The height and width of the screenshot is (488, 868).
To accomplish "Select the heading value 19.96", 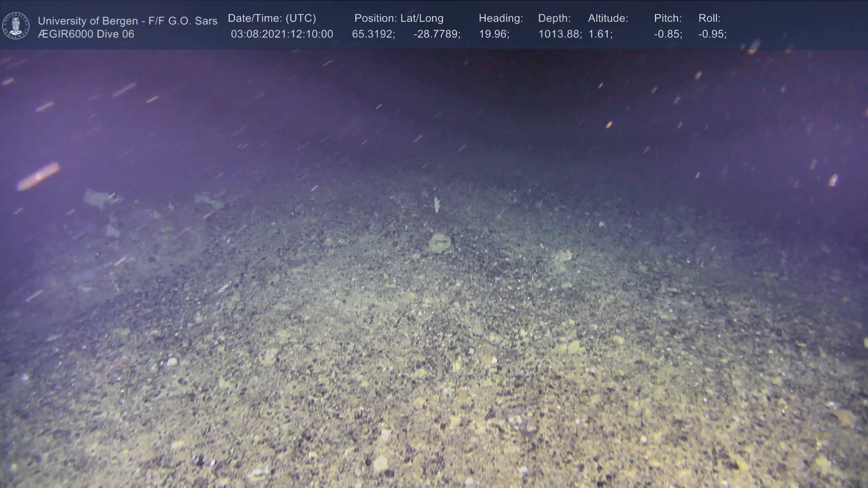I will (x=494, y=34).
